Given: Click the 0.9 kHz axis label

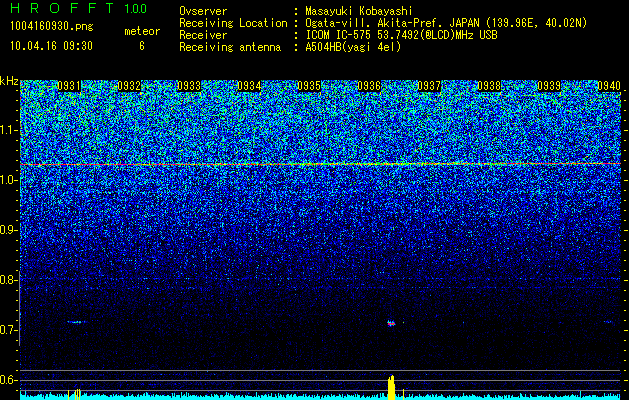Looking at the screenshot, I should coord(9,230).
